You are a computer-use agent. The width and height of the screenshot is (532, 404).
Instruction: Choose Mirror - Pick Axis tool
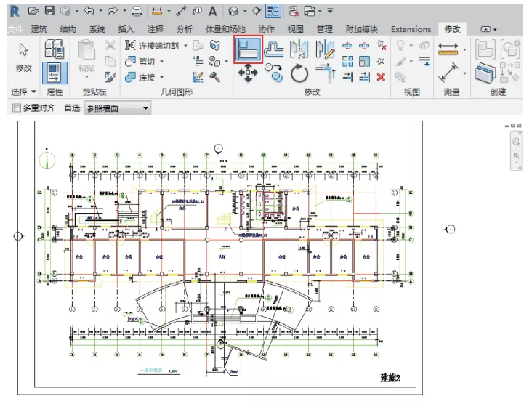[299, 49]
